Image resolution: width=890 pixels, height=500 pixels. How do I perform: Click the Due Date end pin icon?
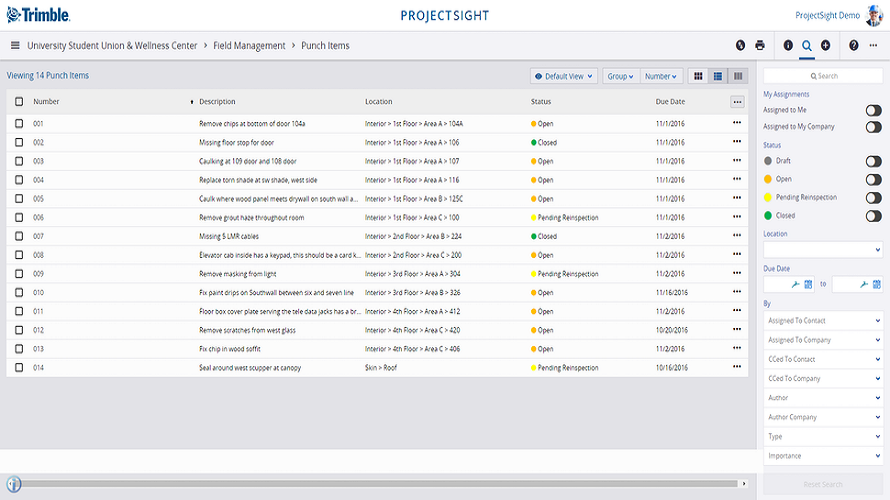click(x=864, y=284)
